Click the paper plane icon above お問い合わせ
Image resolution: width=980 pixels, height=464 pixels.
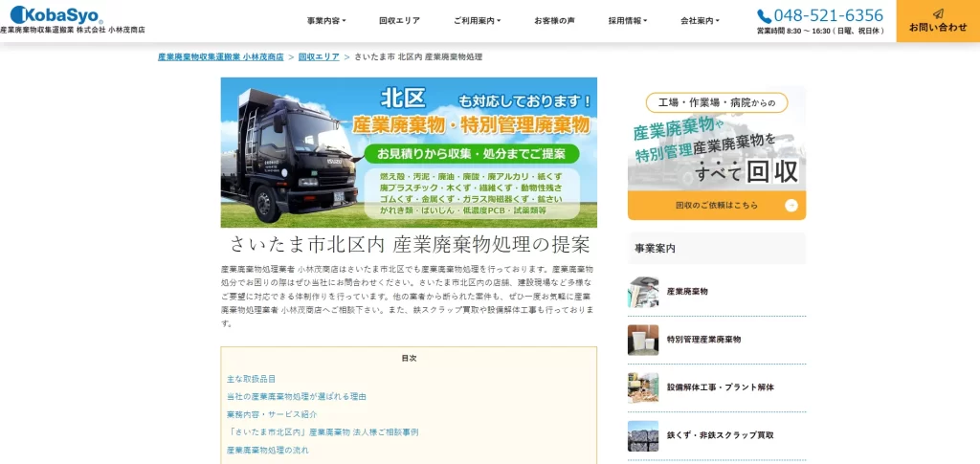tap(938, 13)
